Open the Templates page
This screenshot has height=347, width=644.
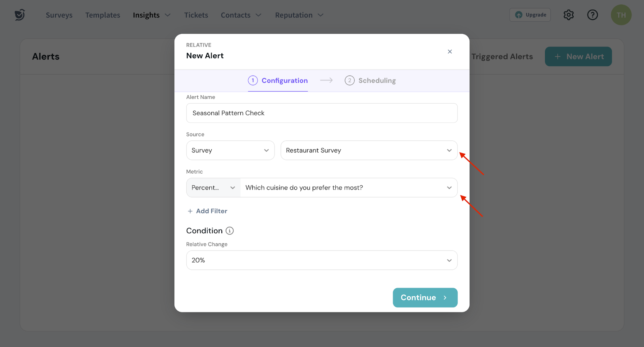[x=103, y=15]
